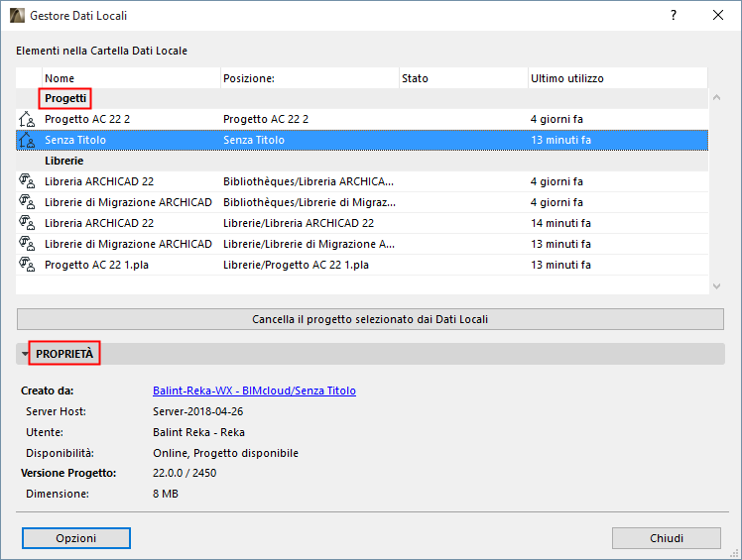Image resolution: width=742 pixels, height=560 pixels.
Task: Click Cancella il progetto selezionato dai Dati Locali
Action: coord(370,319)
